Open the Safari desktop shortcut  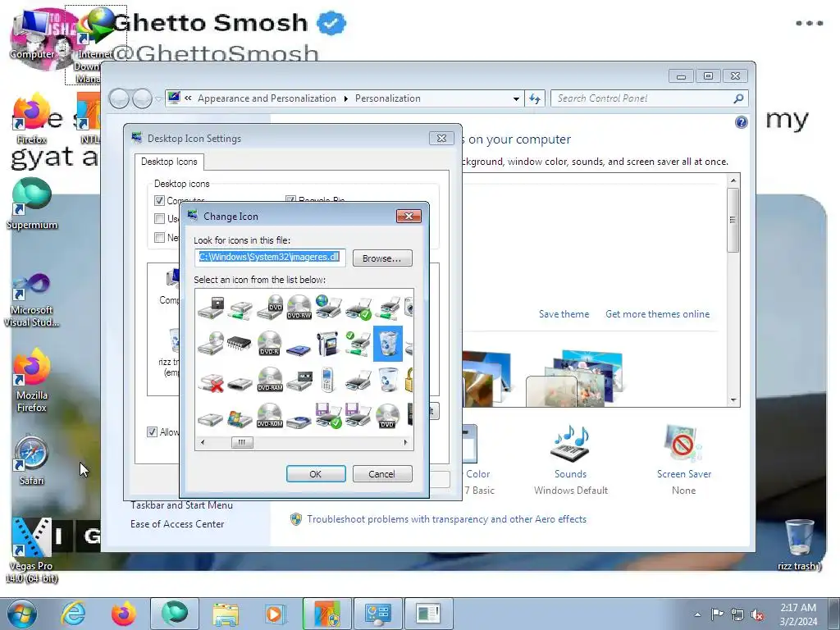click(32, 461)
